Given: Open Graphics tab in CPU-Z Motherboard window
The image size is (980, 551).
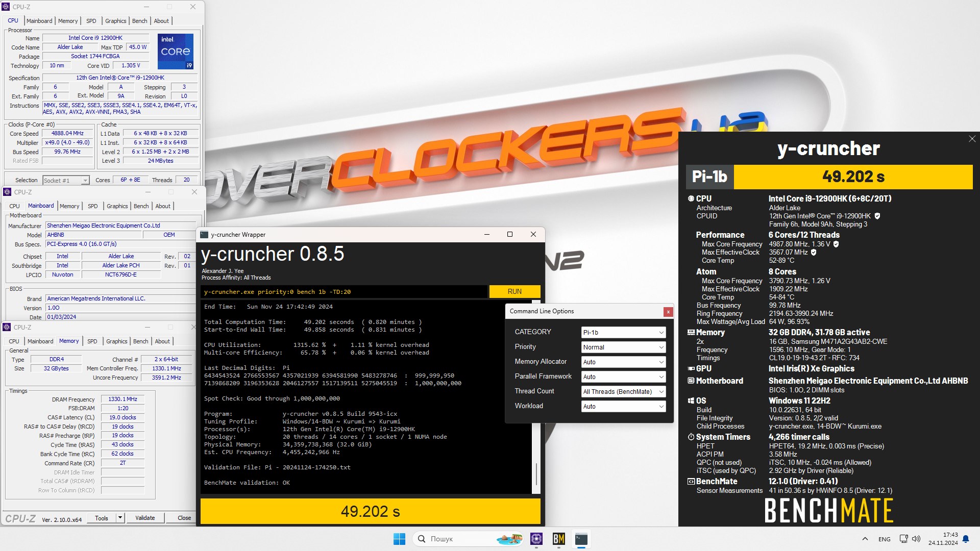Looking at the screenshot, I should pyautogui.click(x=117, y=206).
